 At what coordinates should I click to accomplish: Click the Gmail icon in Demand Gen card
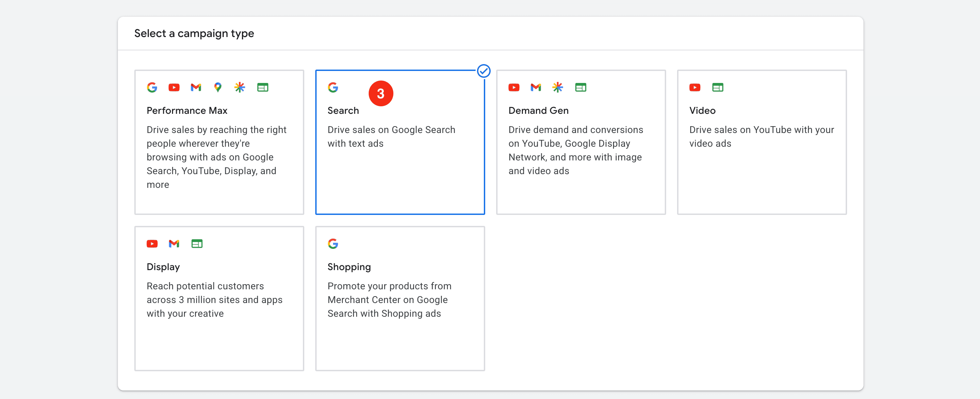point(536,87)
